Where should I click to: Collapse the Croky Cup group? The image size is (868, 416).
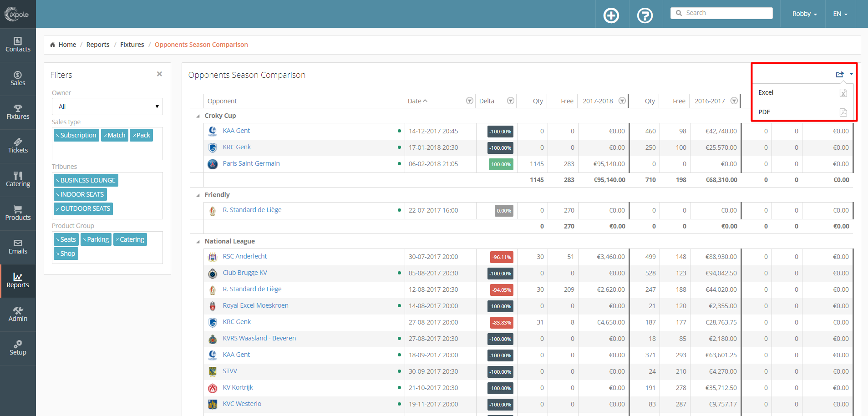pos(198,116)
